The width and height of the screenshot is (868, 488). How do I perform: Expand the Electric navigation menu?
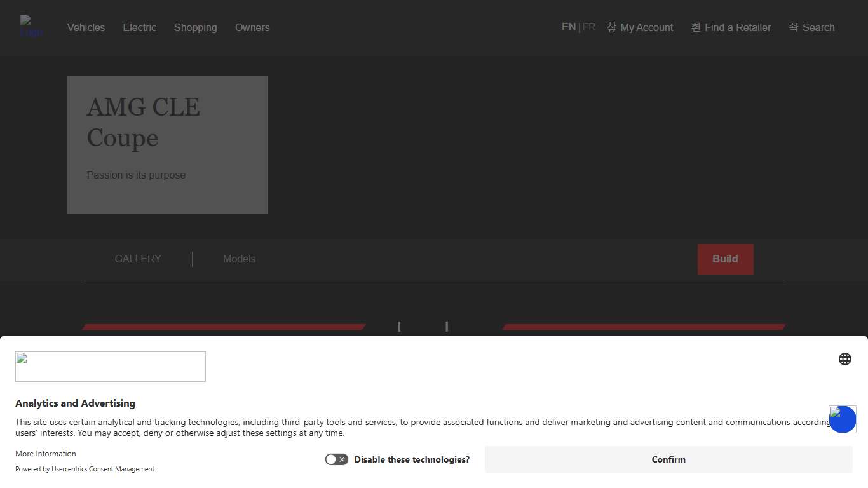139,27
